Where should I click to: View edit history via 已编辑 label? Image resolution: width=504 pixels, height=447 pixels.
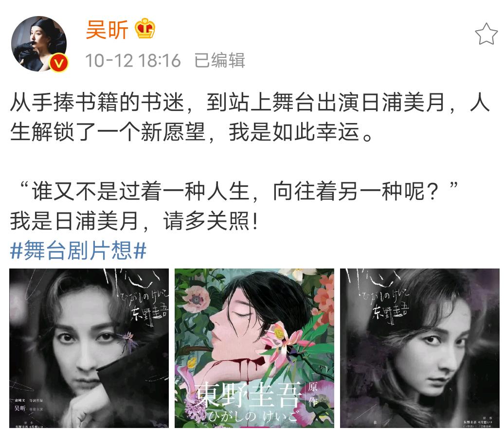click(x=220, y=60)
